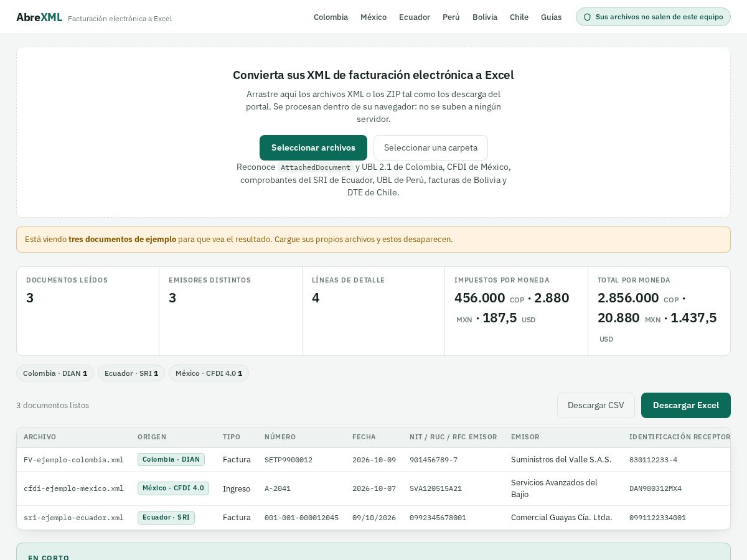Click the FECHA column header
Screen dimensions: 747x560
pyautogui.click(x=364, y=437)
